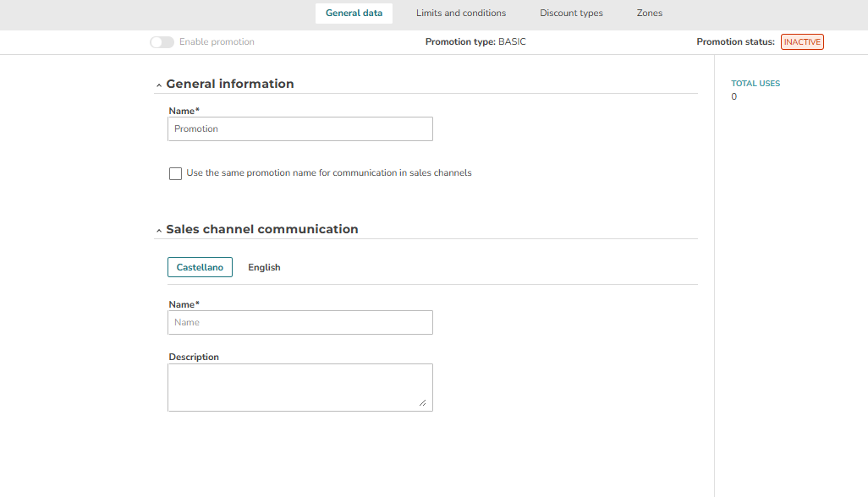Switch to the English language tab
868x497 pixels.
pyautogui.click(x=264, y=267)
